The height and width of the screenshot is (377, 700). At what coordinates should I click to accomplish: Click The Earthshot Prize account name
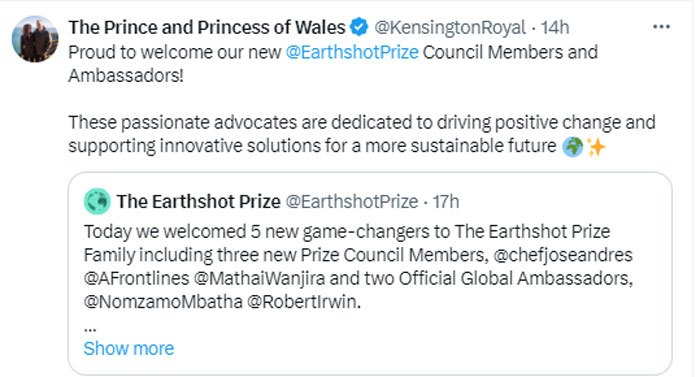(x=199, y=202)
